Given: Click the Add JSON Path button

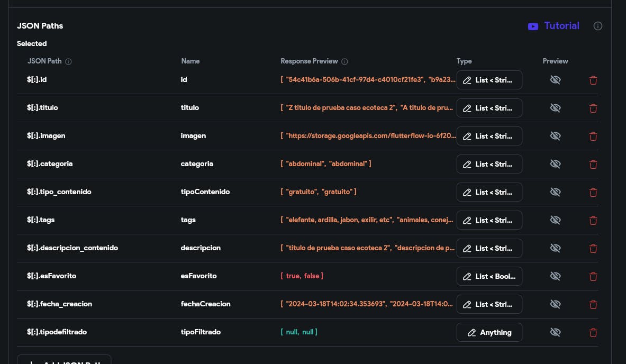Looking at the screenshot, I should (x=64, y=361).
